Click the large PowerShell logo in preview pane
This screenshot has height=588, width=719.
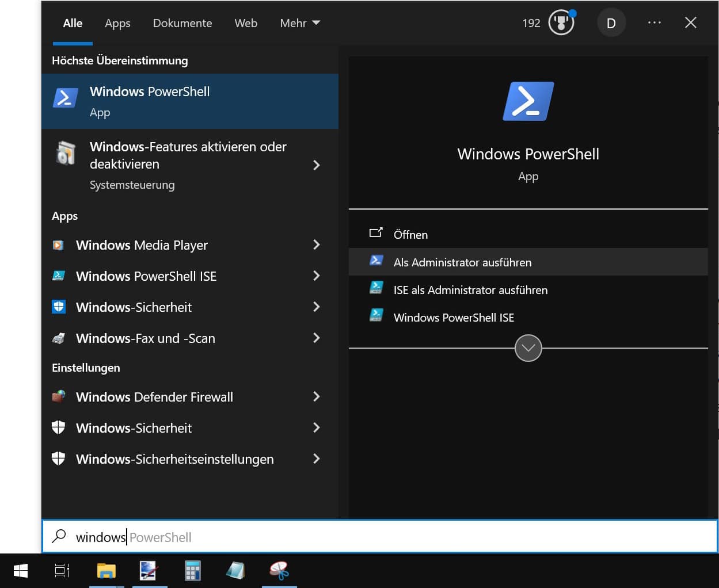[x=528, y=101]
